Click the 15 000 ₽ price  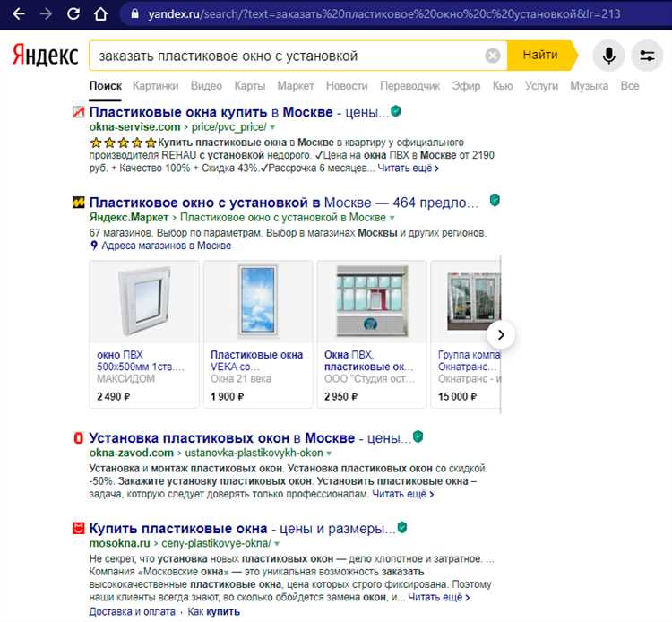[x=457, y=396]
